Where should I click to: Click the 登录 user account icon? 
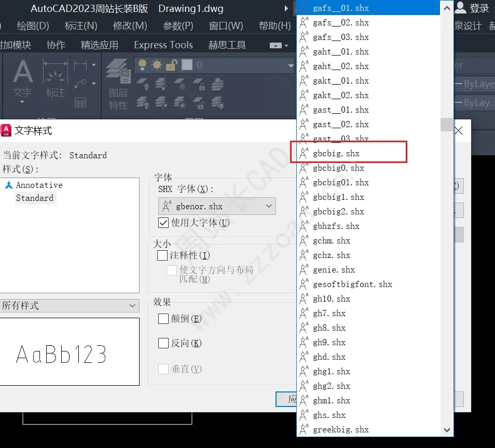click(x=461, y=8)
